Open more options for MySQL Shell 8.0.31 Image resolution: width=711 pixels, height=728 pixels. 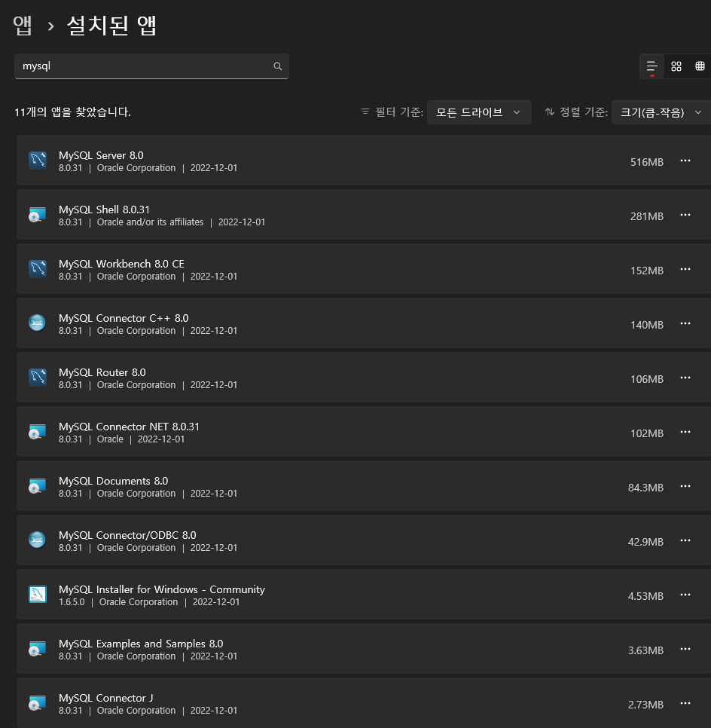click(x=685, y=215)
